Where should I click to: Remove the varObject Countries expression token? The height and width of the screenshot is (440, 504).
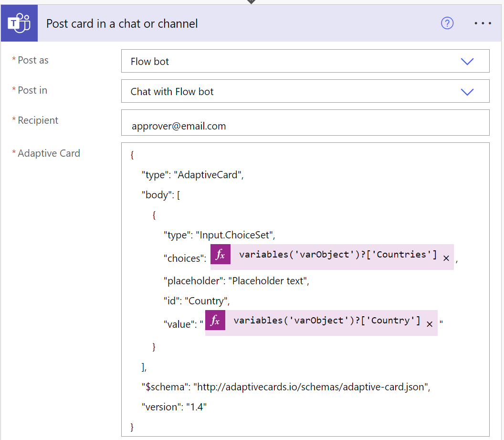[x=446, y=258]
